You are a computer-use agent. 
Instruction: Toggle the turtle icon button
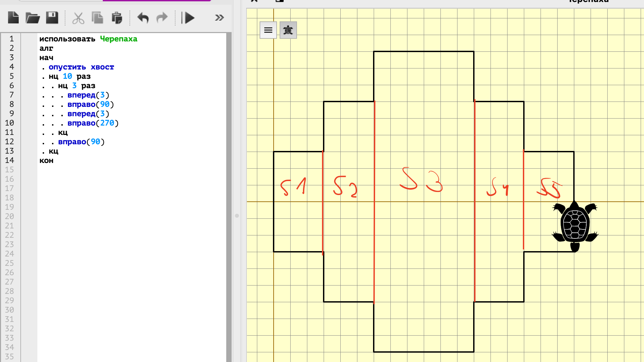(x=288, y=30)
